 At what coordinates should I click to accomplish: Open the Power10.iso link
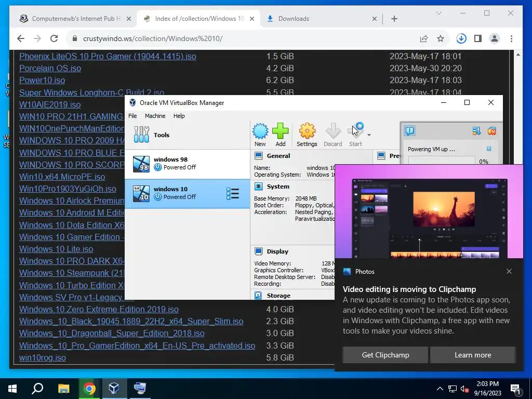(42, 81)
